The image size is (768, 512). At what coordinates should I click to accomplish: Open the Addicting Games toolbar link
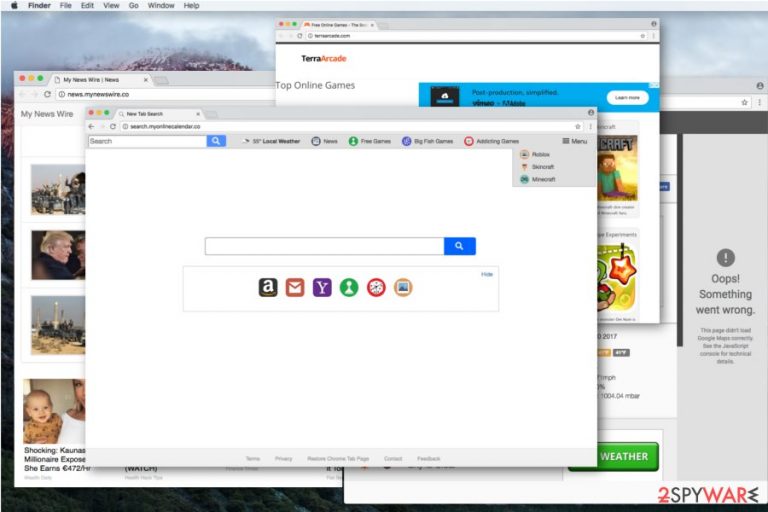(x=491, y=141)
